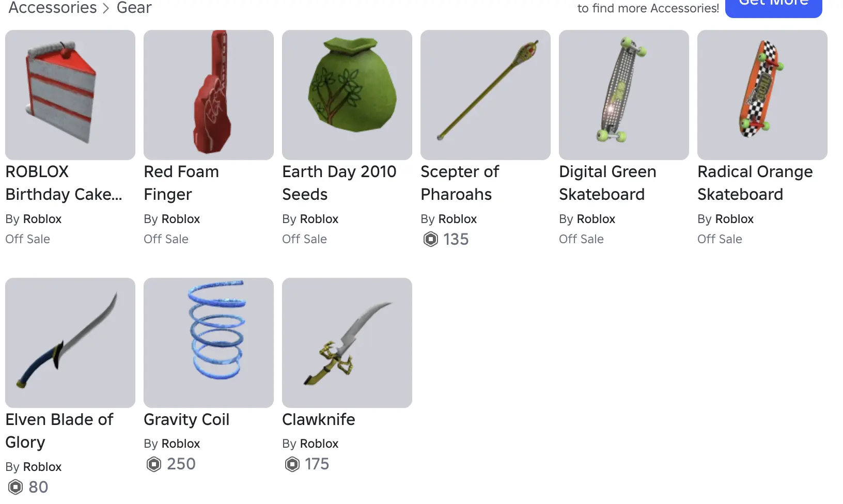Select the Gear breadcrumb item
Viewport: 843px width, 504px height.
tap(134, 8)
